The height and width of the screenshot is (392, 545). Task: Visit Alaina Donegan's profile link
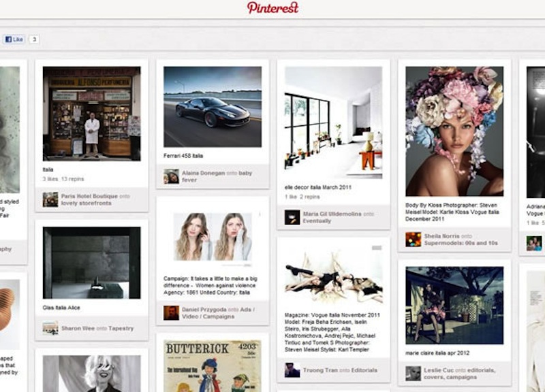click(203, 173)
